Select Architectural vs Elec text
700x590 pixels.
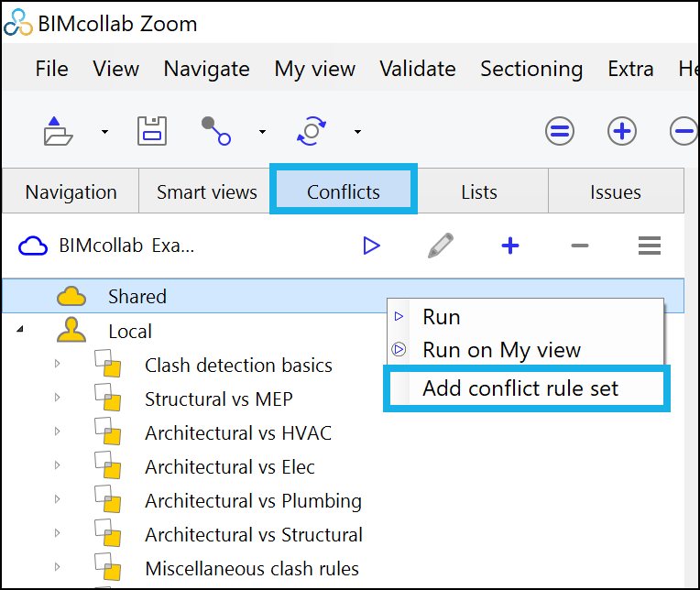click(x=230, y=467)
